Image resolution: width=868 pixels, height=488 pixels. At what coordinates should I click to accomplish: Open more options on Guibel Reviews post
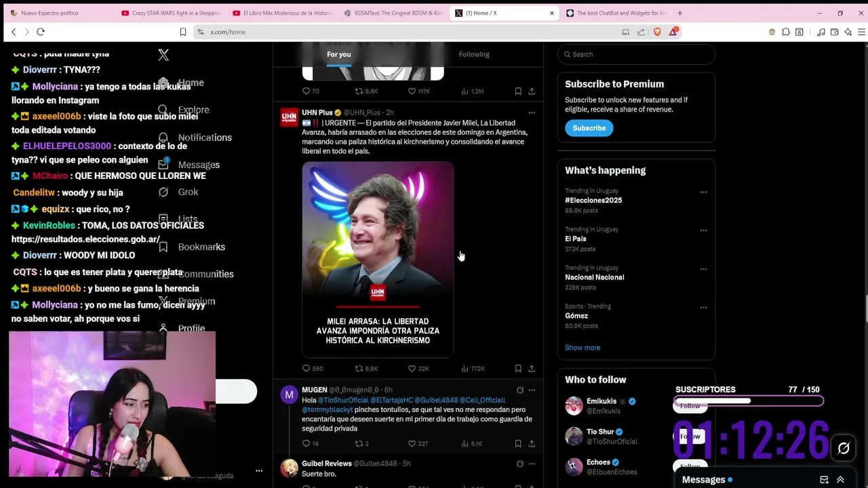click(x=532, y=464)
